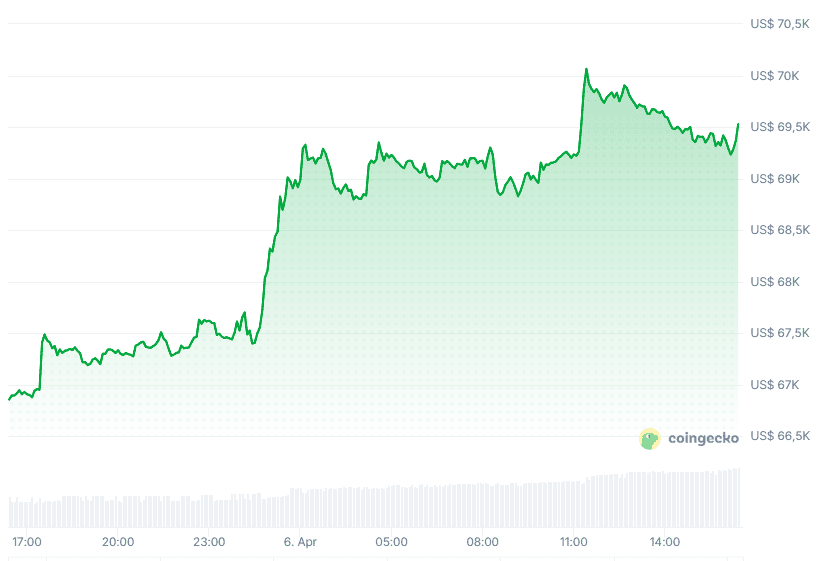Select the 08:00 time axis label
Viewport: 819px width, 561px height.
tap(482, 542)
